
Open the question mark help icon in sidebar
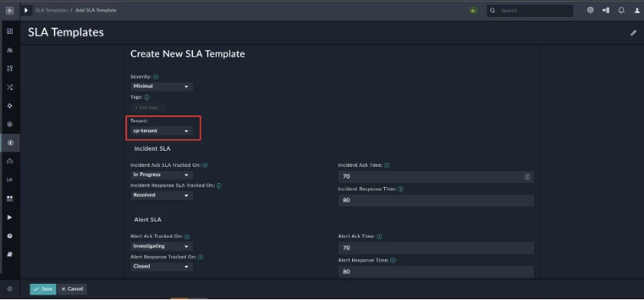coord(10,236)
